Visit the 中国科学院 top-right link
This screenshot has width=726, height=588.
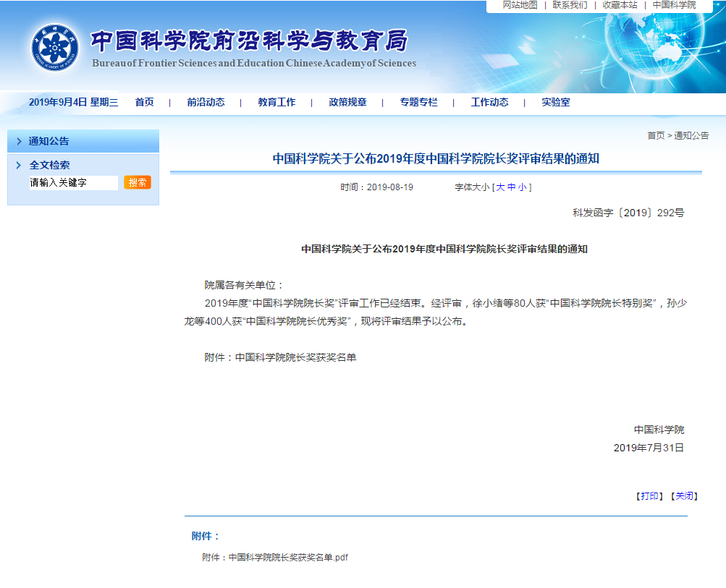tap(674, 5)
